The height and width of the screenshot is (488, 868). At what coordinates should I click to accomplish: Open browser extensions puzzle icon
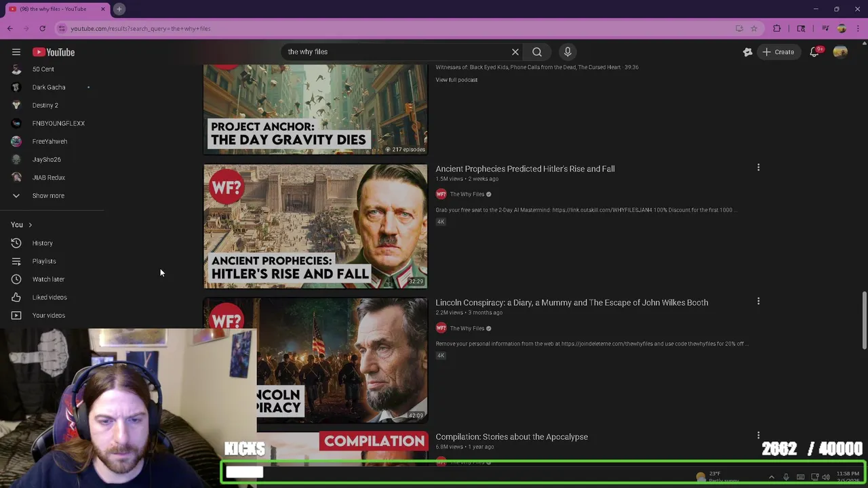[x=777, y=28]
